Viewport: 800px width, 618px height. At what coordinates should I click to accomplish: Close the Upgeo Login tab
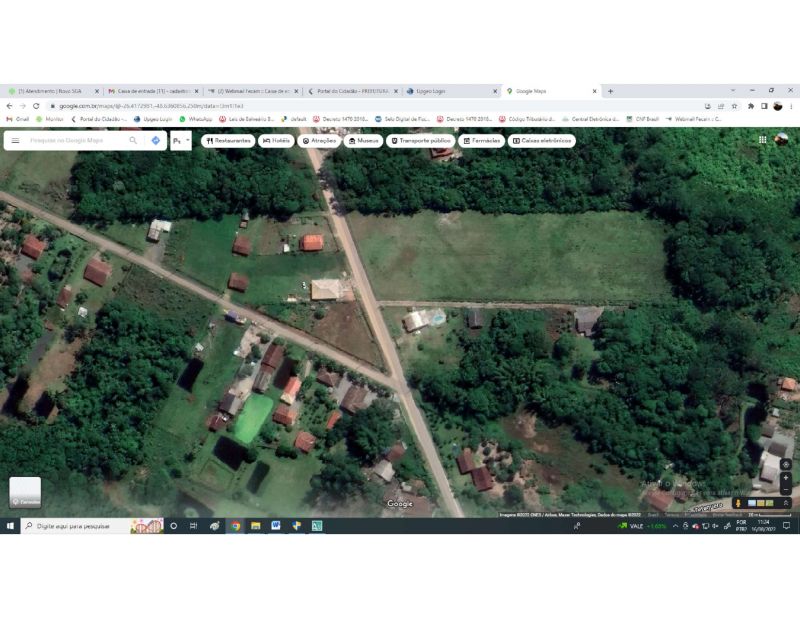495,91
